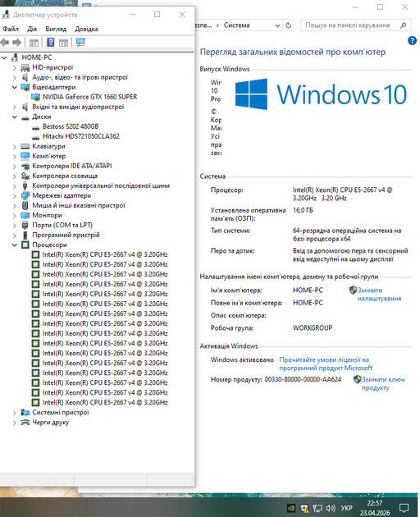Image resolution: width=420 pixels, height=517 pixels.
Task: Select Вхідні та вихідні аудіопристрої tree item
Action: click(78, 107)
